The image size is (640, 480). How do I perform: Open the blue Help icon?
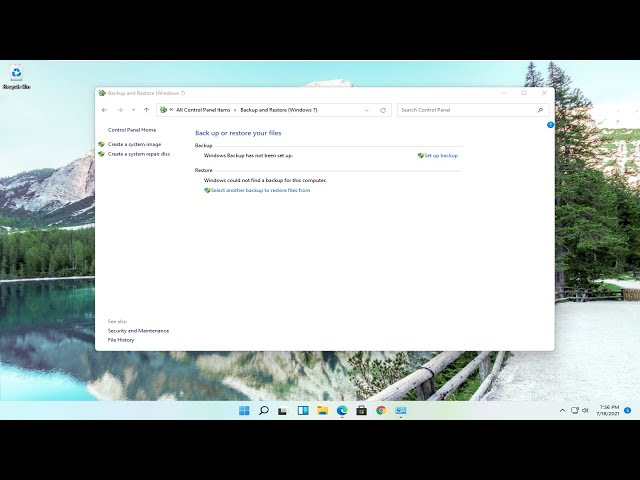(x=550, y=125)
